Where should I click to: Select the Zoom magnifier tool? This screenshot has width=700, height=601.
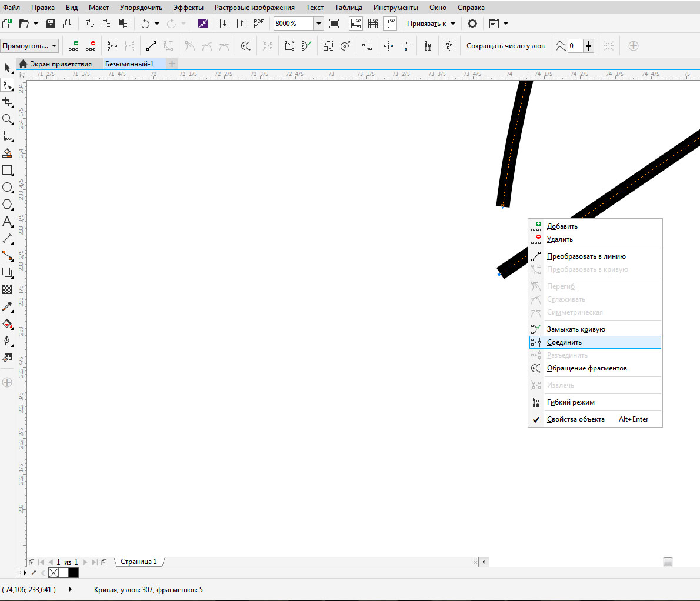(x=8, y=119)
